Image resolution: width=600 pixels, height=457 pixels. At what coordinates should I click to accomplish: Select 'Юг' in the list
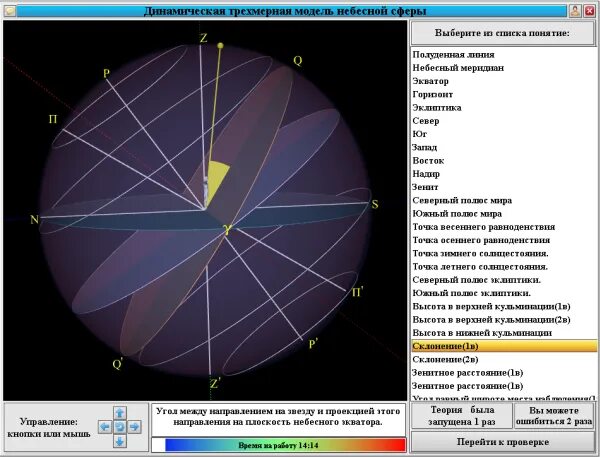tap(504, 134)
